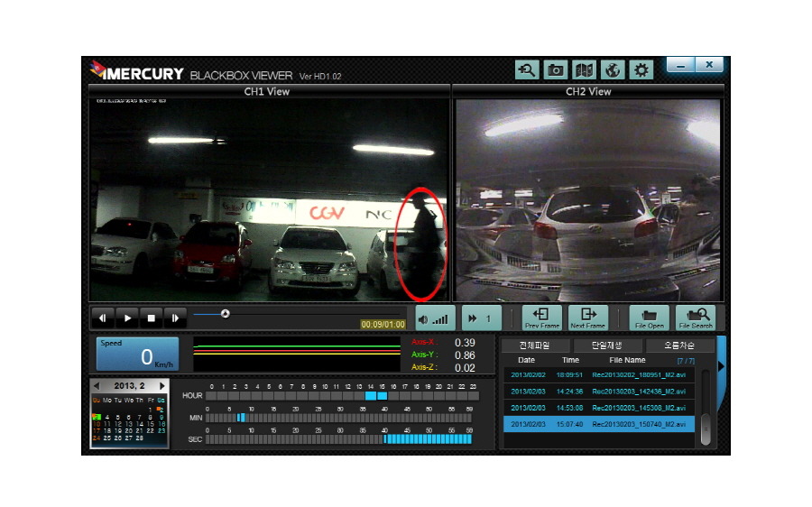This screenshot has height=507, width=812.
Task: Go to next month in calendar
Action: pos(162,386)
